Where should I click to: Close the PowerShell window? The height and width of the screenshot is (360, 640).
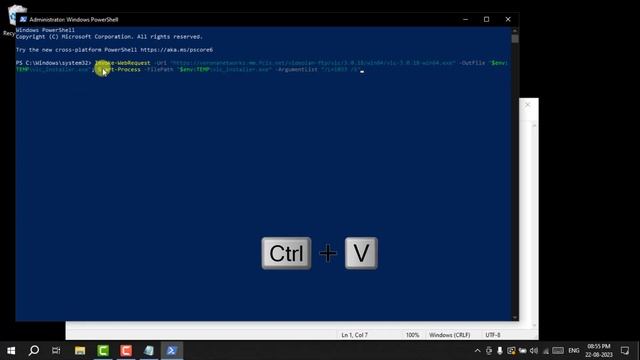tap(508, 19)
